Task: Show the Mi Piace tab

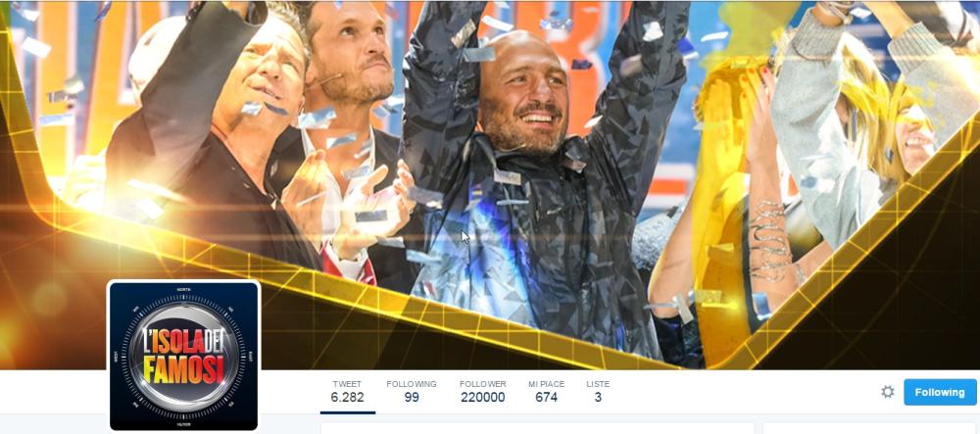Action: tap(546, 392)
